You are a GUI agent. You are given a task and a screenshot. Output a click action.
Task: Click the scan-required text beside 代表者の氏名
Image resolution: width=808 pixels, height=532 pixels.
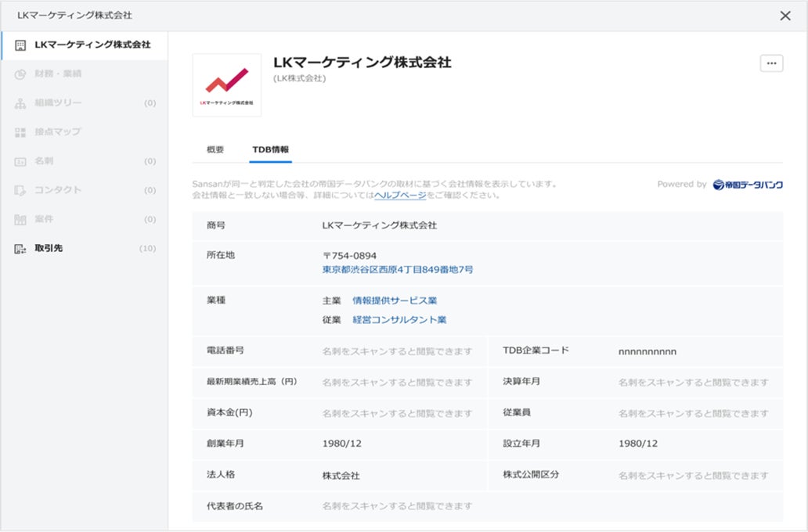point(397,506)
